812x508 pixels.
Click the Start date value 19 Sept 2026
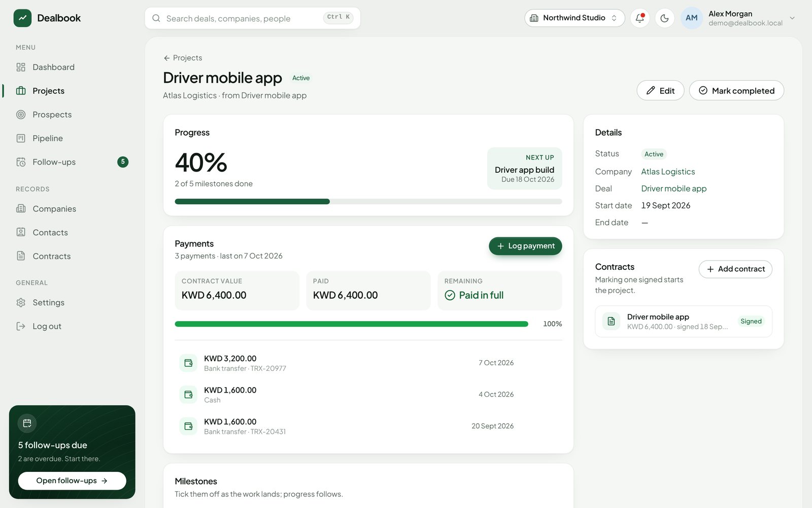point(665,206)
